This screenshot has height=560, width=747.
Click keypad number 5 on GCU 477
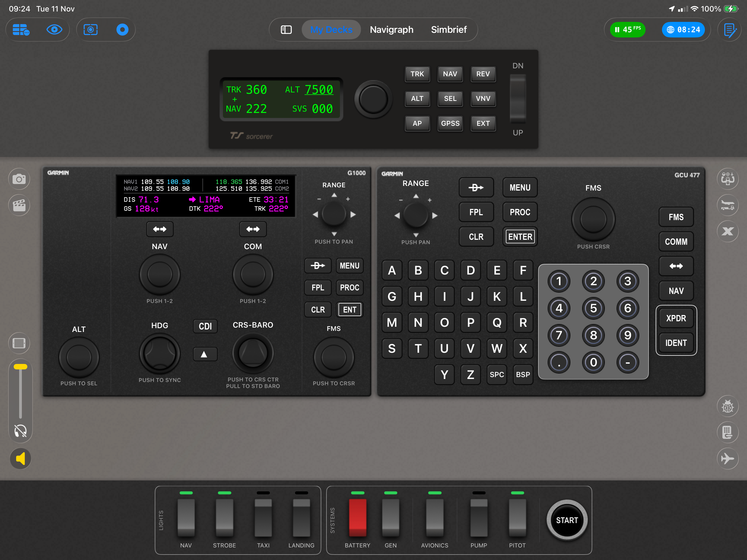(593, 308)
